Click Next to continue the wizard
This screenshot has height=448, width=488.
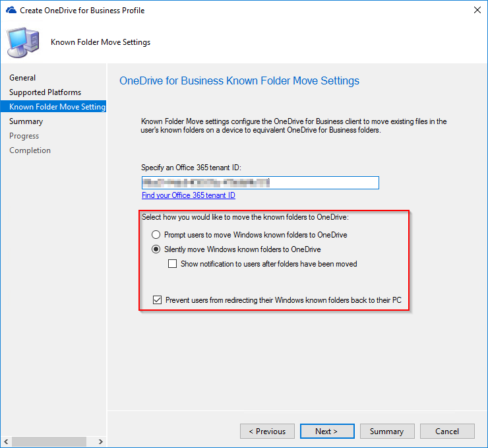[x=326, y=432]
